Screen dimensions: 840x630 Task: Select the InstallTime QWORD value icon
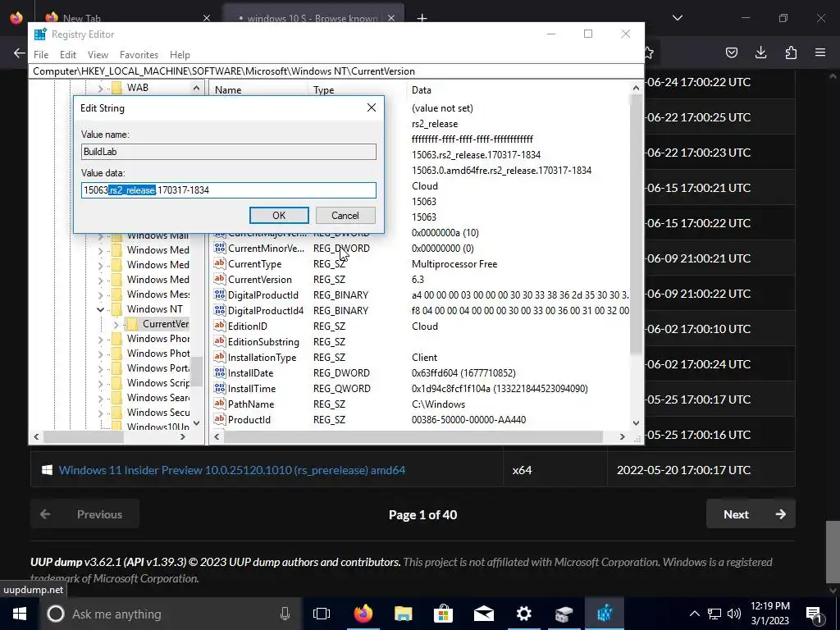220,388
